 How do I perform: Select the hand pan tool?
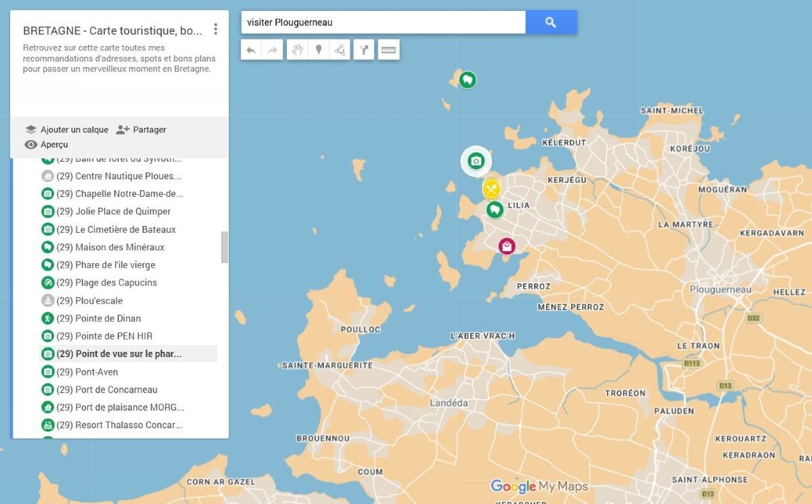coord(297,50)
